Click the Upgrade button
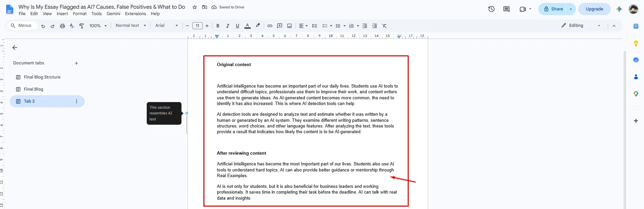Image resolution: width=644 pixels, height=209 pixels. (x=594, y=9)
